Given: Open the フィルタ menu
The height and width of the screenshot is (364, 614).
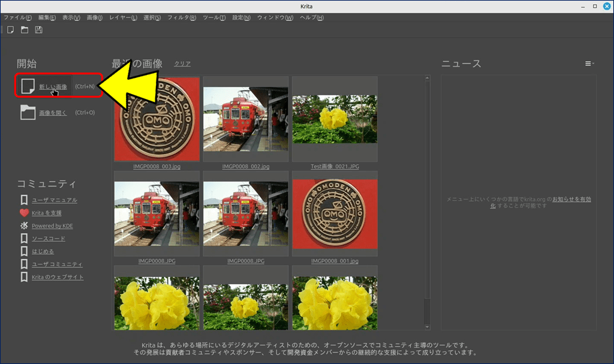Looking at the screenshot, I should [181, 17].
